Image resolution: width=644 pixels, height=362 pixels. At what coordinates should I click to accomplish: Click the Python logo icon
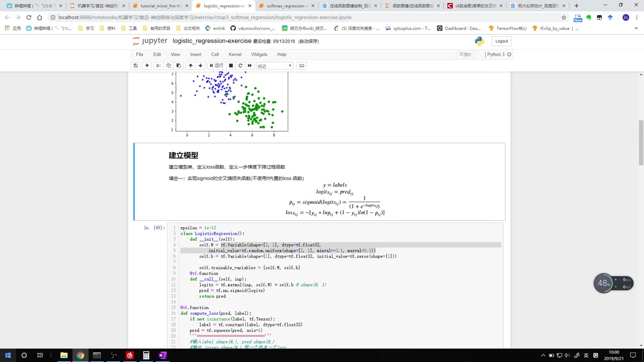pyautogui.click(x=479, y=41)
